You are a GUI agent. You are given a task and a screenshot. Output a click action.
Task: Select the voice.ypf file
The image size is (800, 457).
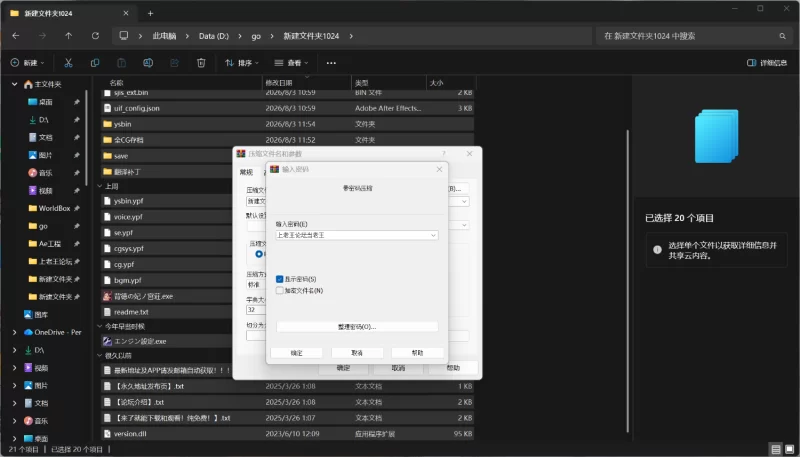click(128, 217)
